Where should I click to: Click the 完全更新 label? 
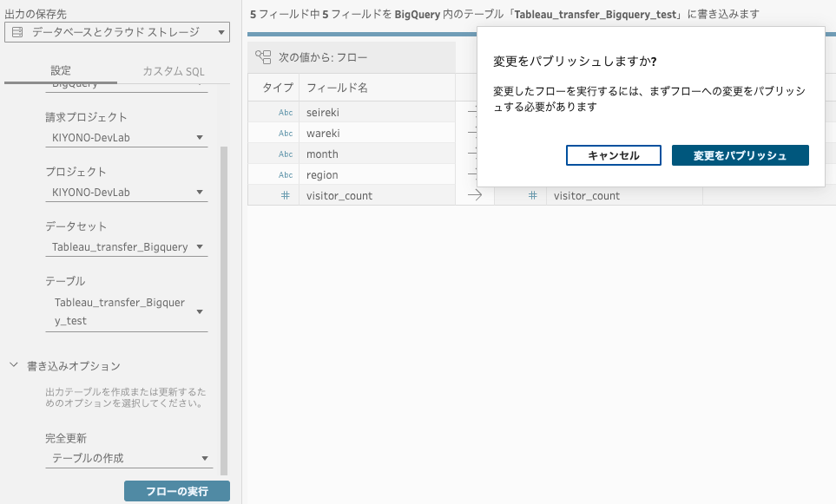(66, 438)
